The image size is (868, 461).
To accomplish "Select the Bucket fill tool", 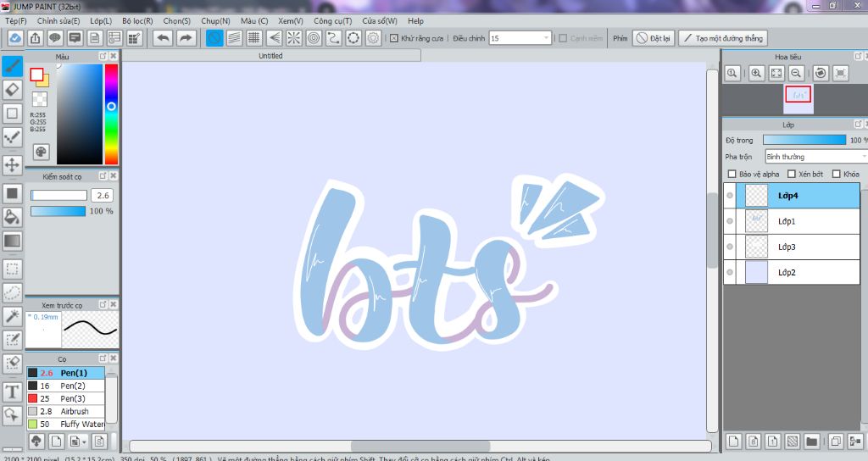I will (x=12, y=217).
